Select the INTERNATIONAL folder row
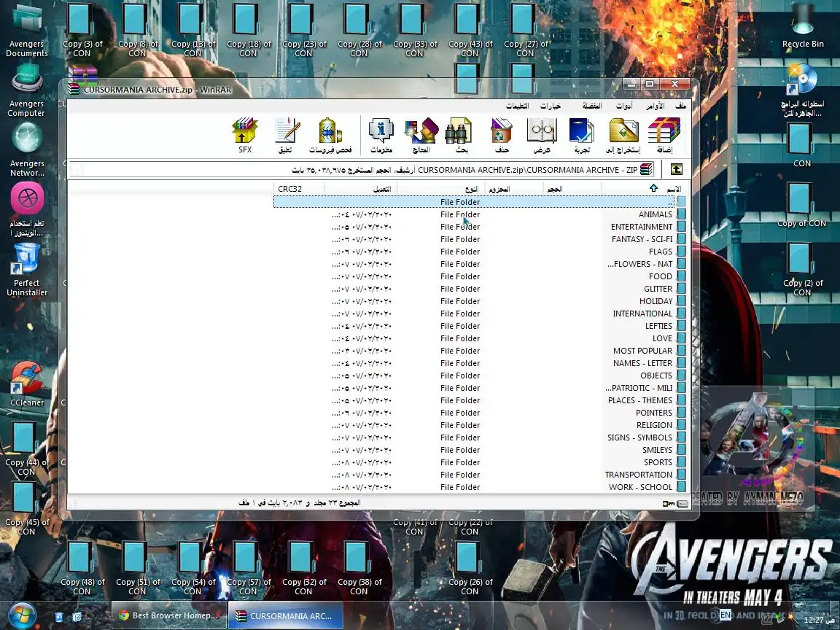The width and height of the screenshot is (840, 630). tap(480, 314)
